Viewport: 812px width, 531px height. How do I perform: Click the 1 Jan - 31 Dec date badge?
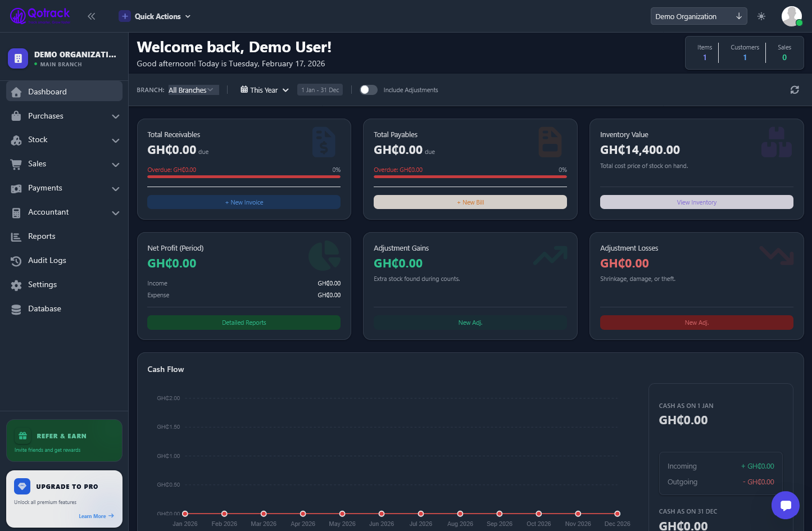point(320,90)
